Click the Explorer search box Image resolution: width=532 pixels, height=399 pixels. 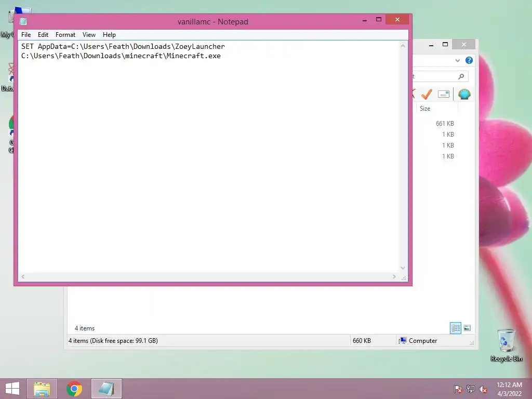coord(440,76)
